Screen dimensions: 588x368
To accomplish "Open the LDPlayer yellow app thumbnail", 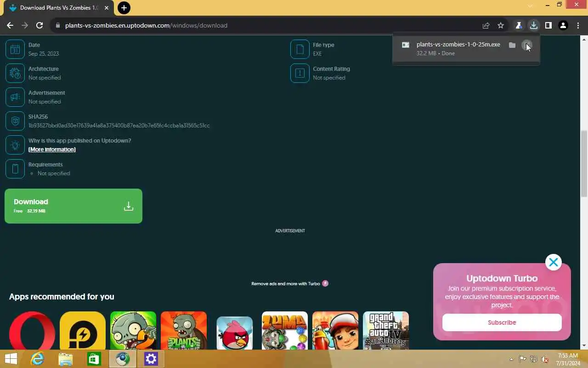I will tap(83, 331).
